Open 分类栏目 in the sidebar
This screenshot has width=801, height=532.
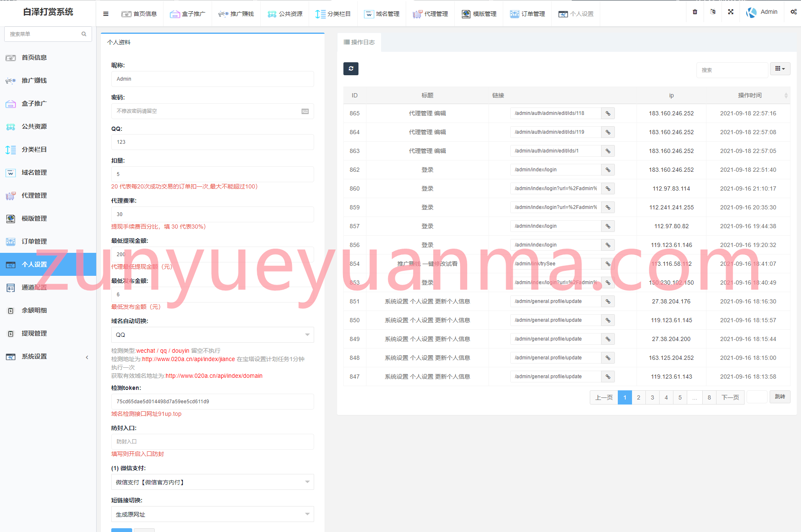48,150
